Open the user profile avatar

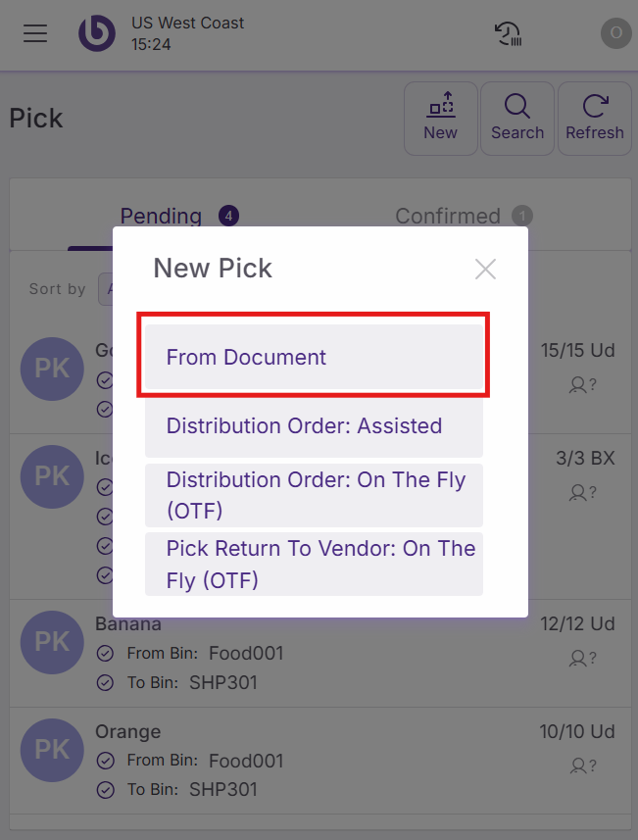pyautogui.click(x=615, y=33)
